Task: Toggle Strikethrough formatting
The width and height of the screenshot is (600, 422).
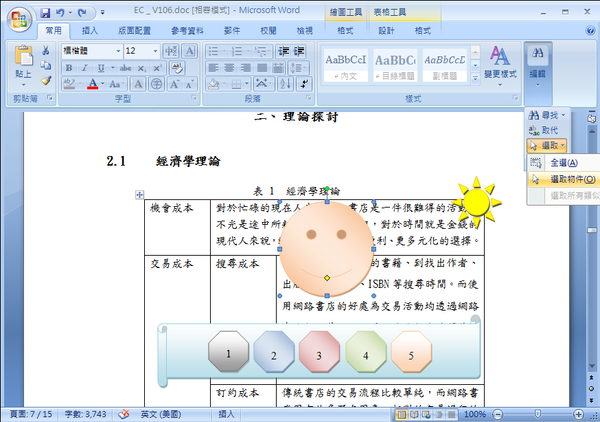Action: click(126, 68)
